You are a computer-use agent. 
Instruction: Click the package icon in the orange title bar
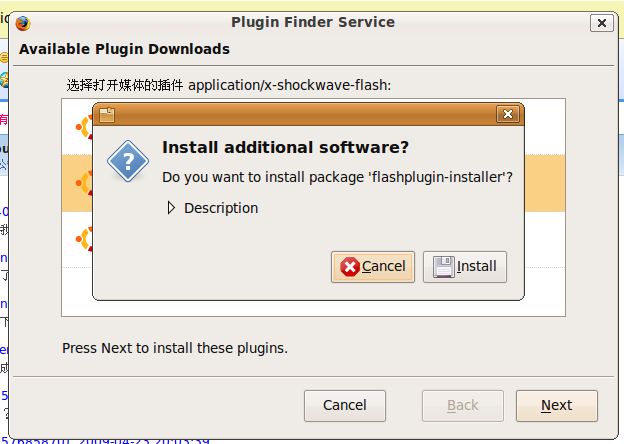pyautogui.click(x=107, y=115)
